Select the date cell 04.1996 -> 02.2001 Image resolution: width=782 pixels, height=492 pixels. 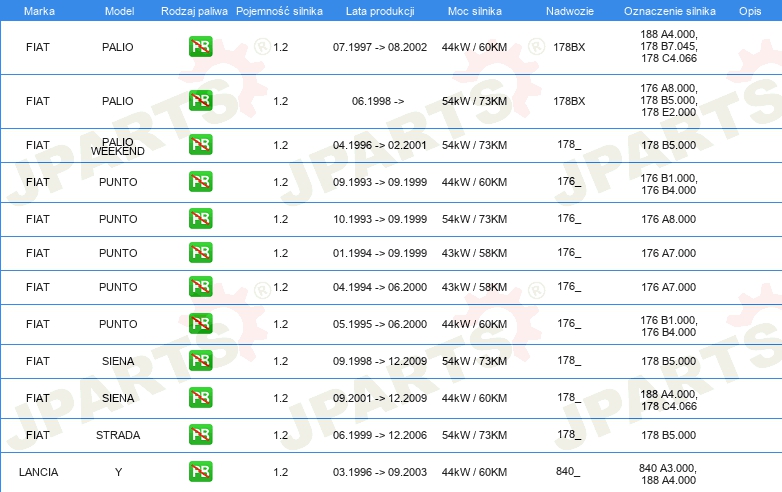pos(380,145)
